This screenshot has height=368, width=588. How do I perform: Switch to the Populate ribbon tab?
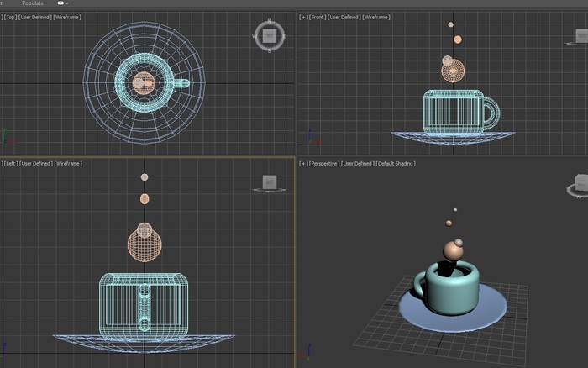pyautogui.click(x=33, y=3)
